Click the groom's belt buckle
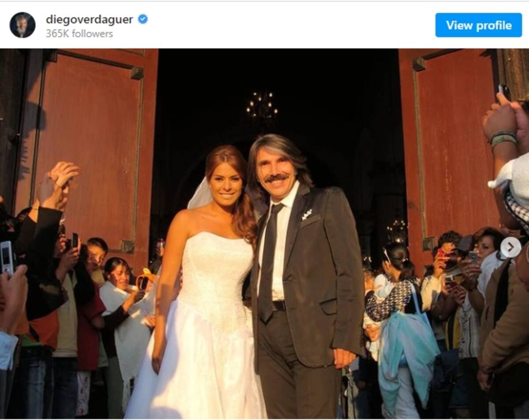 tap(279, 305)
